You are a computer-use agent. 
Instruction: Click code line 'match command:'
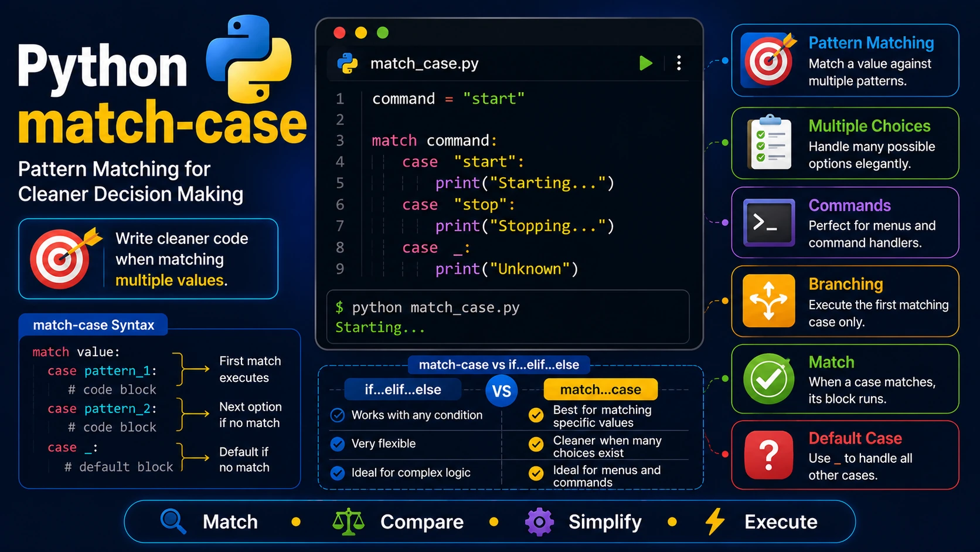pos(434,141)
